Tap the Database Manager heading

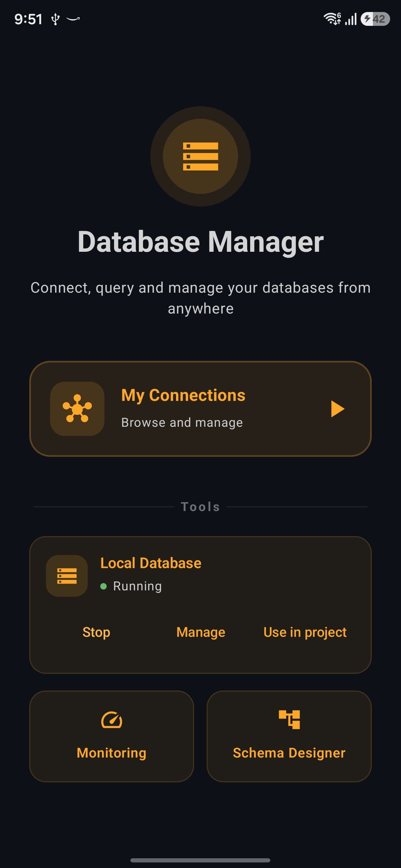200,242
